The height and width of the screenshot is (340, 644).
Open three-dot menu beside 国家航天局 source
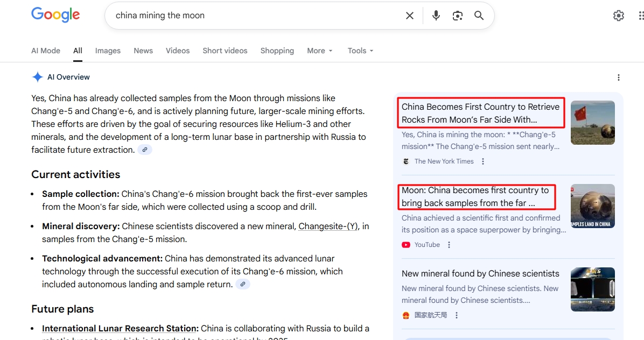coord(456,315)
